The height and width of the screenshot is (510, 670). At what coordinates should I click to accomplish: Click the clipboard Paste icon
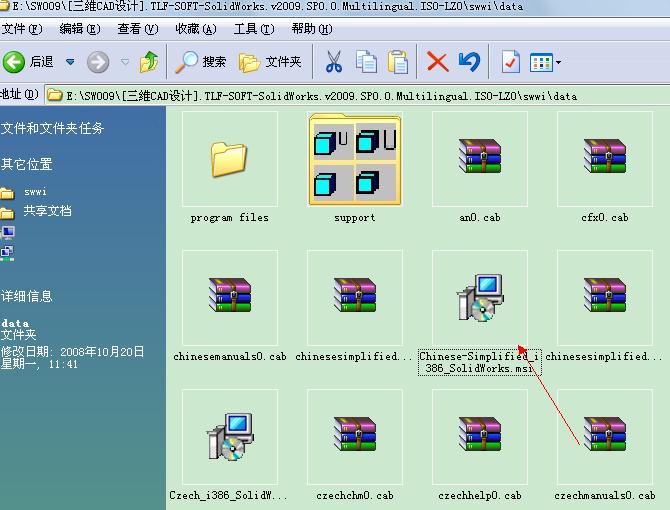tap(398, 62)
